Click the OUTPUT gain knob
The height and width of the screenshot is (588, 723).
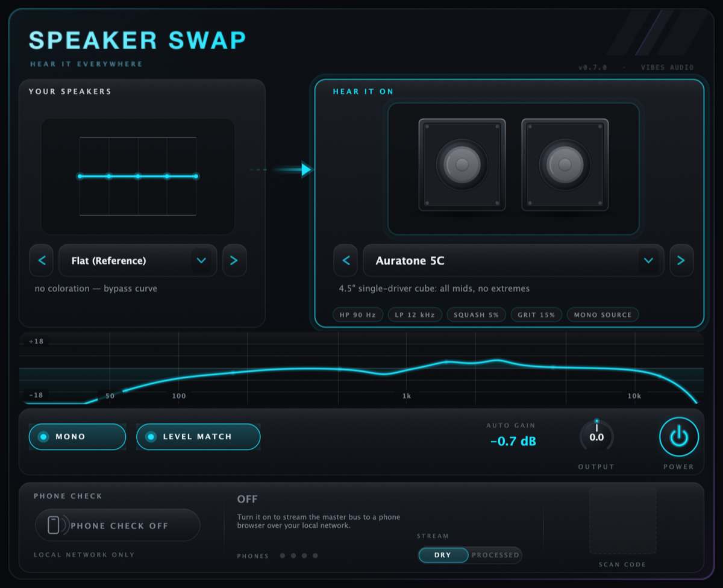(x=596, y=437)
